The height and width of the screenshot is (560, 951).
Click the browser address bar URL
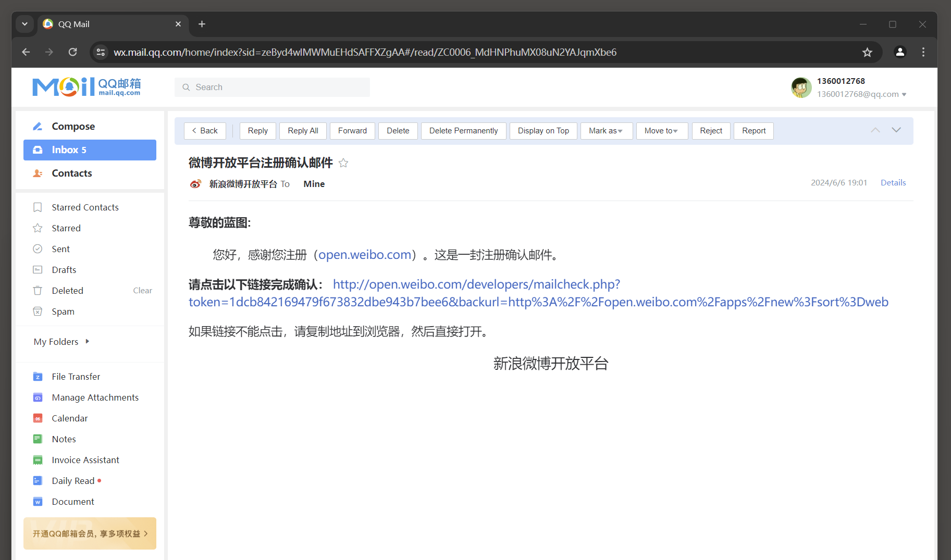(x=365, y=52)
